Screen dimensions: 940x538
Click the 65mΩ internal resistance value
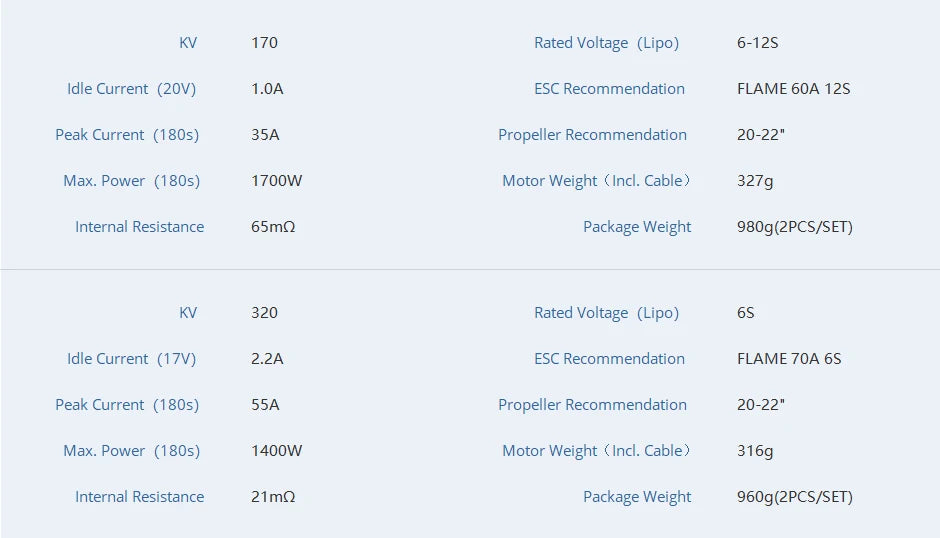[273, 227]
